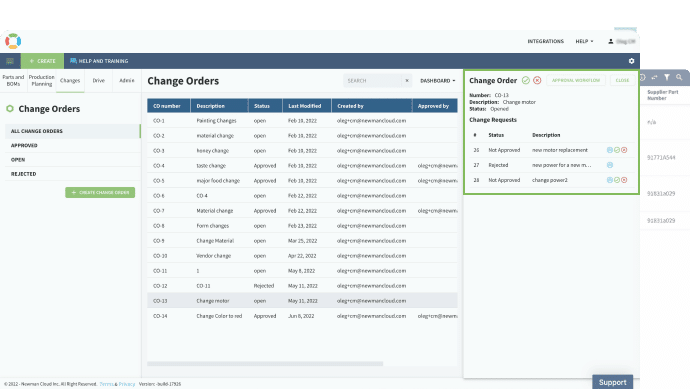Clear the search field with X

[407, 81]
